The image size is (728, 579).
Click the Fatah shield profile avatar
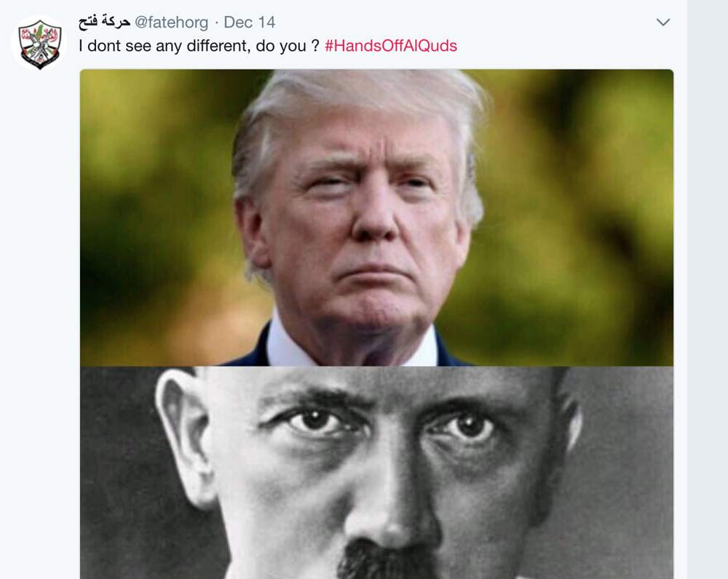[39, 44]
